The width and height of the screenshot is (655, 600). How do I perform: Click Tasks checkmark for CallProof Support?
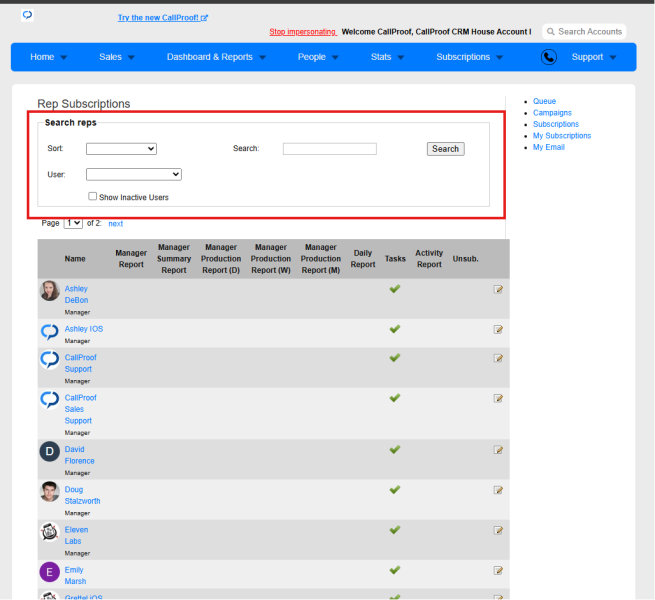(395, 358)
